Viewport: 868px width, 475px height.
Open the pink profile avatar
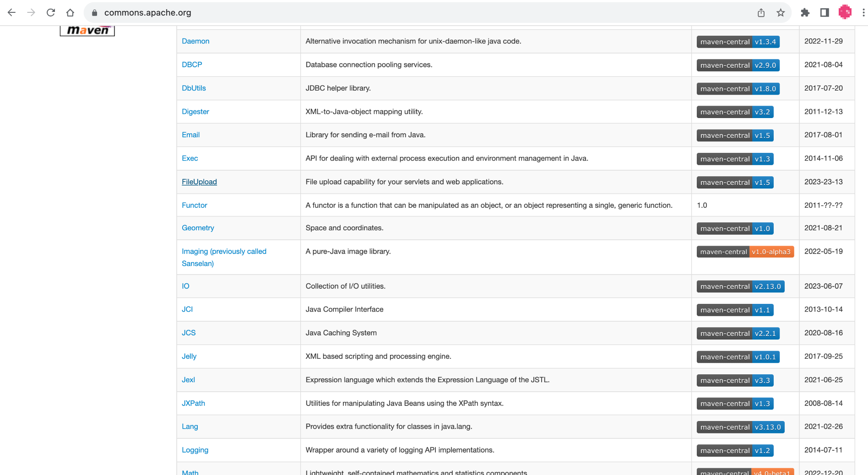click(845, 12)
